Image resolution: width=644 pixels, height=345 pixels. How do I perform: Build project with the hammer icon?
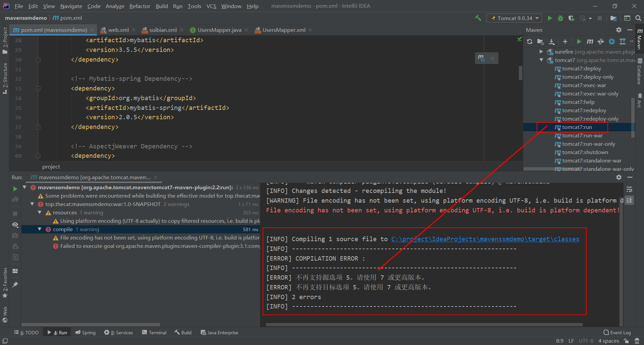click(x=478, y=18)
